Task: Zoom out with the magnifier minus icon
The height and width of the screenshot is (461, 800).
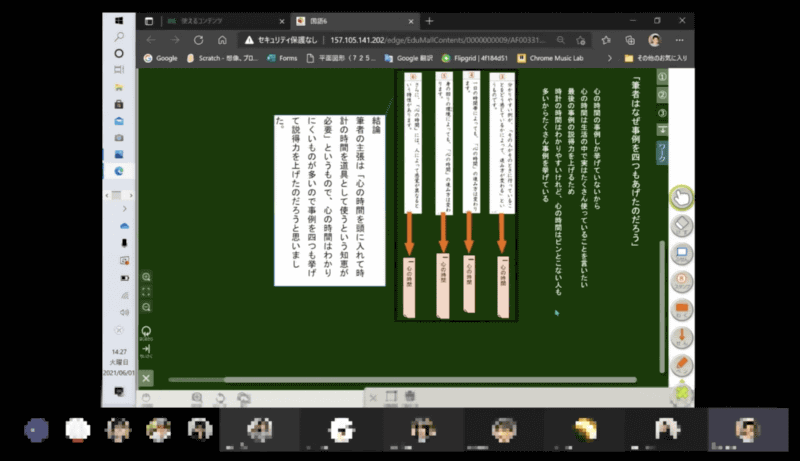Action: pyautogui.click(x=146, y=307)
